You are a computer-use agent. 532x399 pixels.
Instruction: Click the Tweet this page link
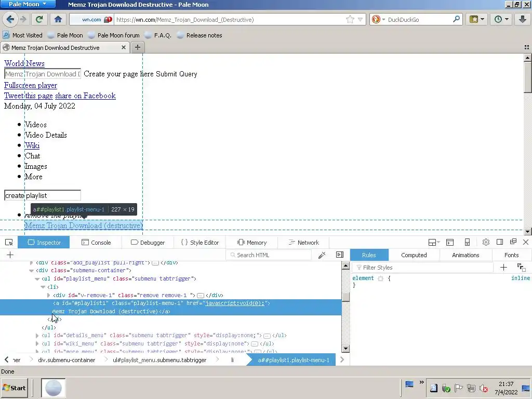29,96
